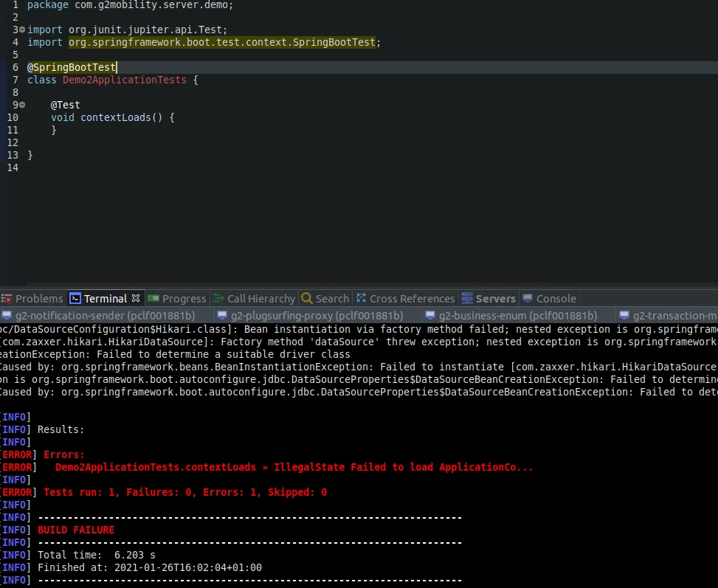Click the org.junit.jupiter.api.Test import

[145, 30]
